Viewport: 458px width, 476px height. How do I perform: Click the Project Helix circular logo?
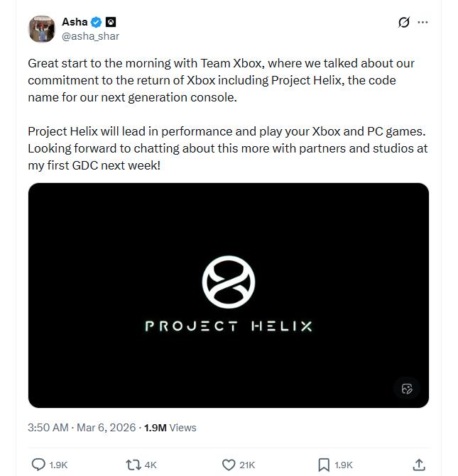(228, 282)
